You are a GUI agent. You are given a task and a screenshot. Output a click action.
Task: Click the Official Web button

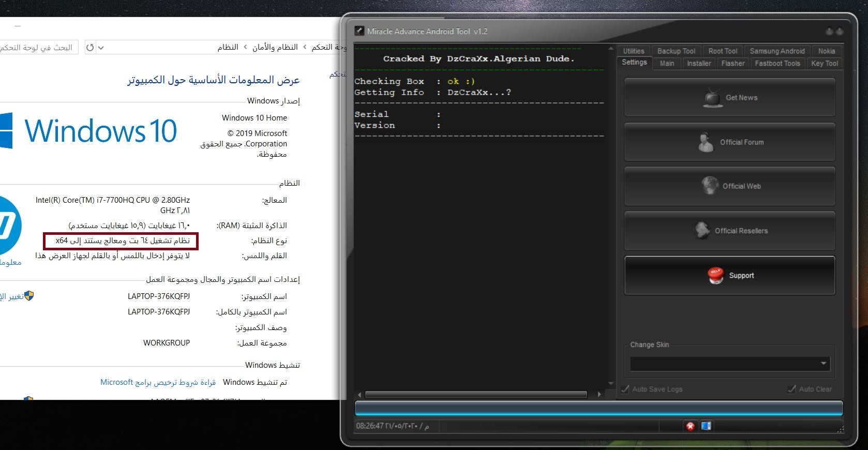coord(730,186)
